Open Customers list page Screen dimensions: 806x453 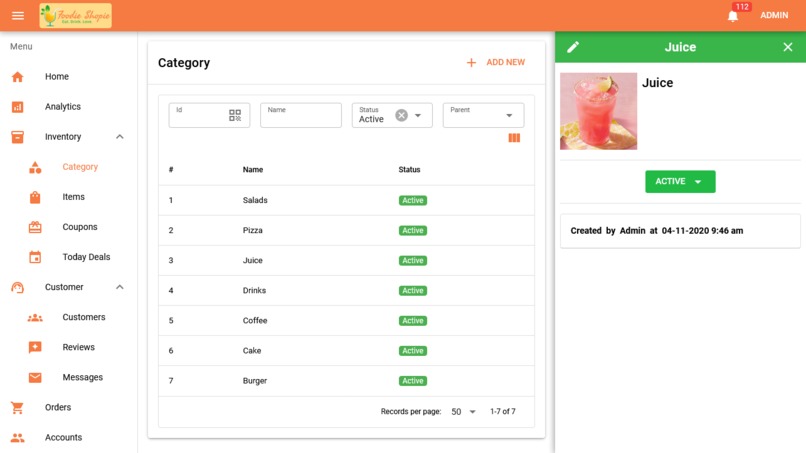click(84, 317)
